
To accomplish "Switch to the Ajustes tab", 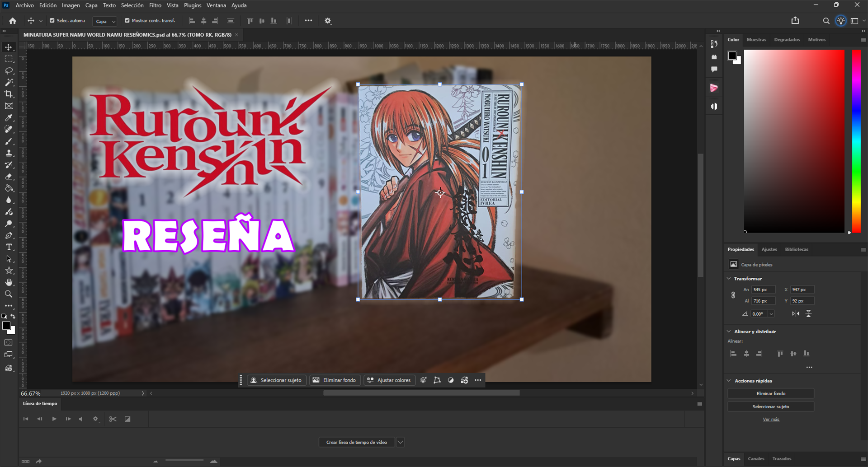I will 769,249.
